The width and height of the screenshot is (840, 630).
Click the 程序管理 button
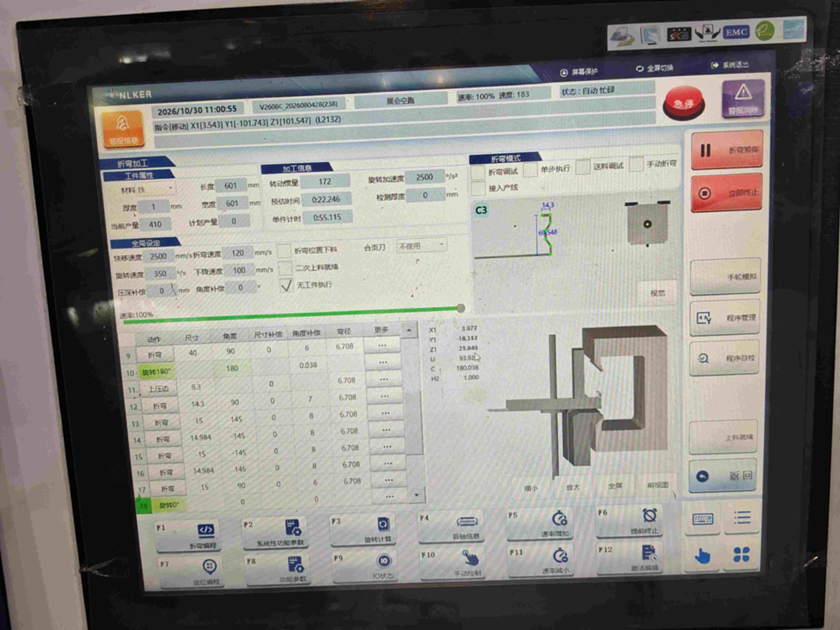(x=725, y=317)
